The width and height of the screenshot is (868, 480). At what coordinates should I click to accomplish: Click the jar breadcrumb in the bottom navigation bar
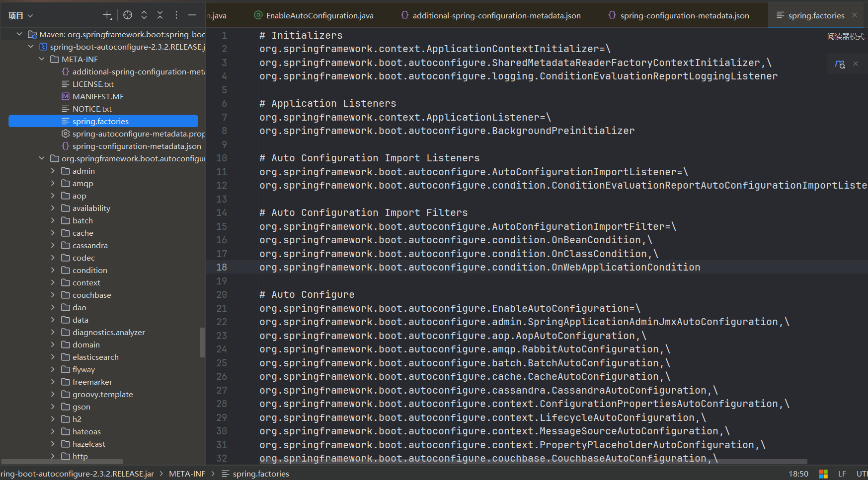pos(77,474)
